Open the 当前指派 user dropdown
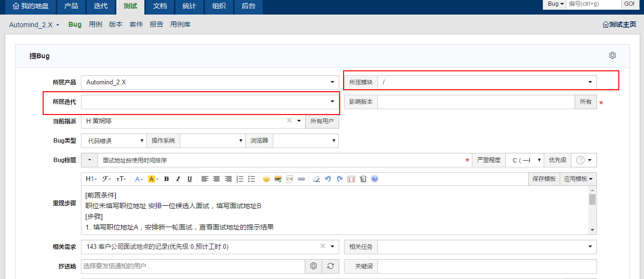 point(299,121)
